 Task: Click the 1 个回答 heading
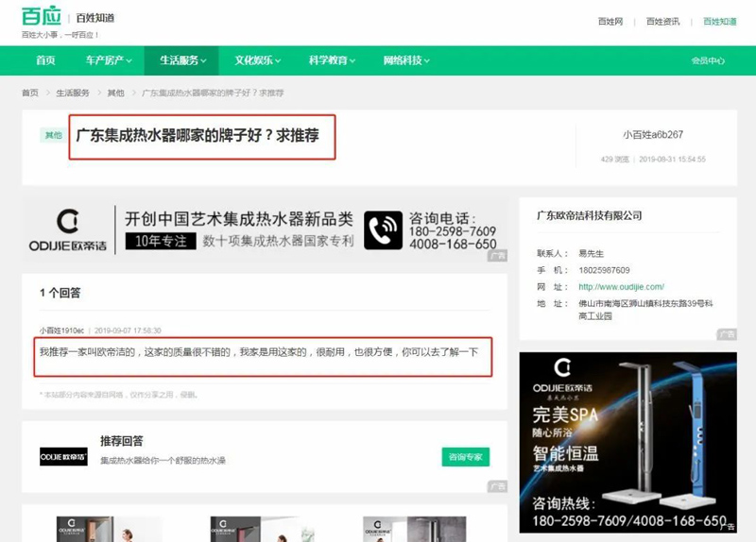click(60, 293)
